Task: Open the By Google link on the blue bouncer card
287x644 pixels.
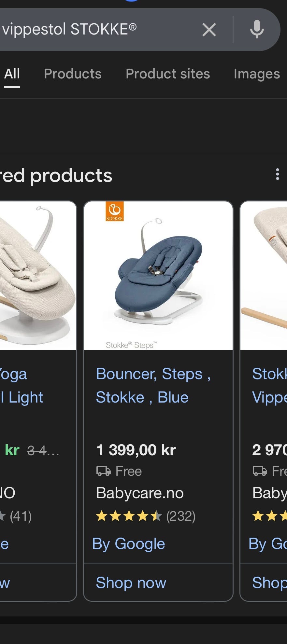Action: [128, 544]
